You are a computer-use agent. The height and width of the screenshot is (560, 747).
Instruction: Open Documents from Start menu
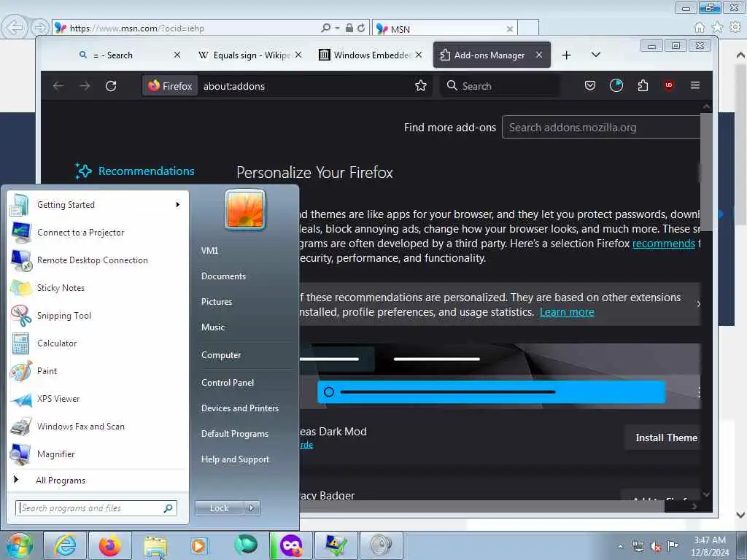[x=246, y=276]
